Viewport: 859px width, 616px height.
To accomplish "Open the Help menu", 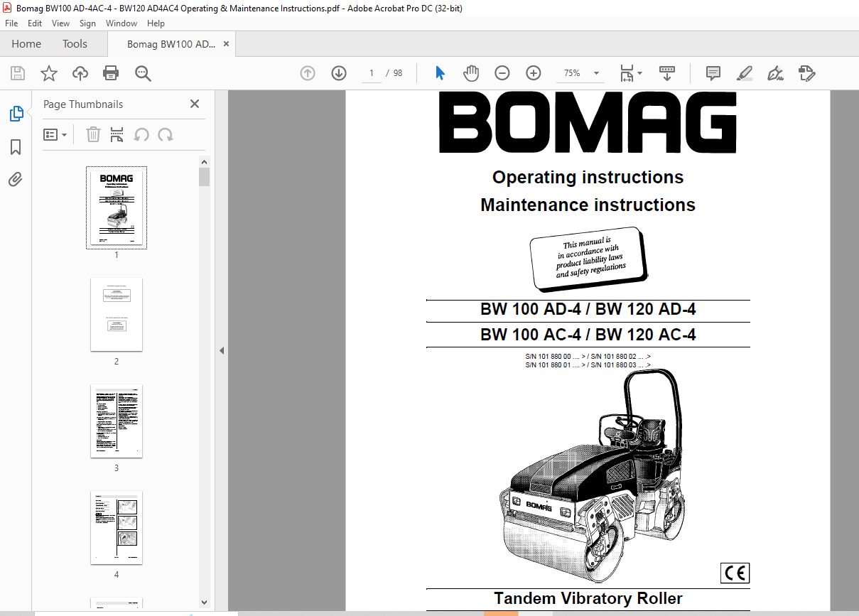I will click(156, 23).
